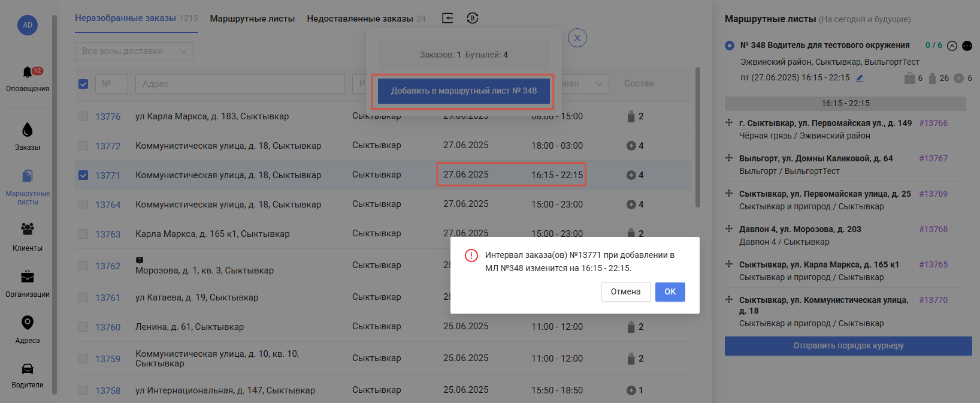Open Водители section

(28, 375)
